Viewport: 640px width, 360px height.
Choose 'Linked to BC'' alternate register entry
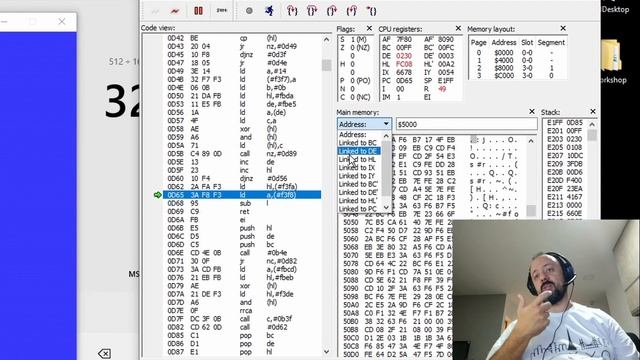(358, 184)
